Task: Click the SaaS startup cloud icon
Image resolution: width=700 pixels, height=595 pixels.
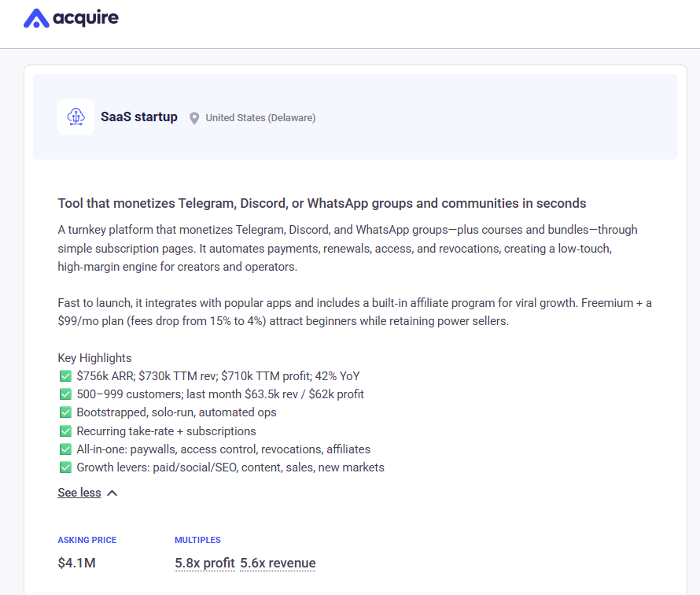Action: 76,117
